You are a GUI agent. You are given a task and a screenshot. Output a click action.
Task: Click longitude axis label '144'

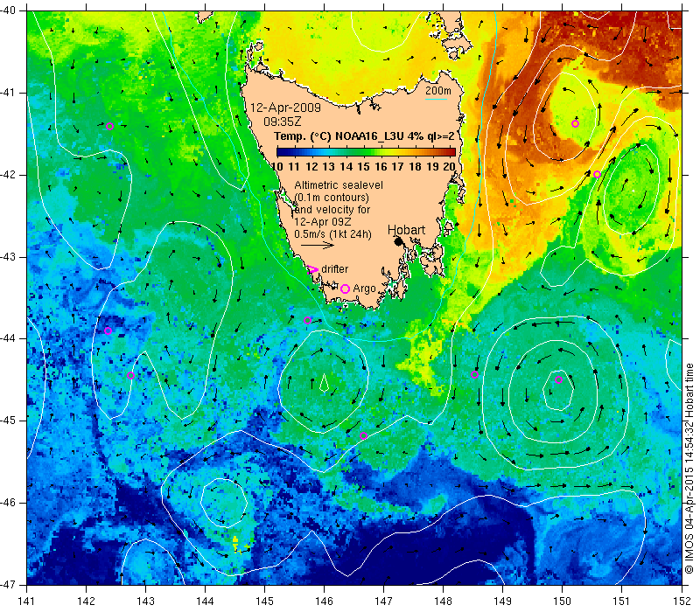coord(205,601)
